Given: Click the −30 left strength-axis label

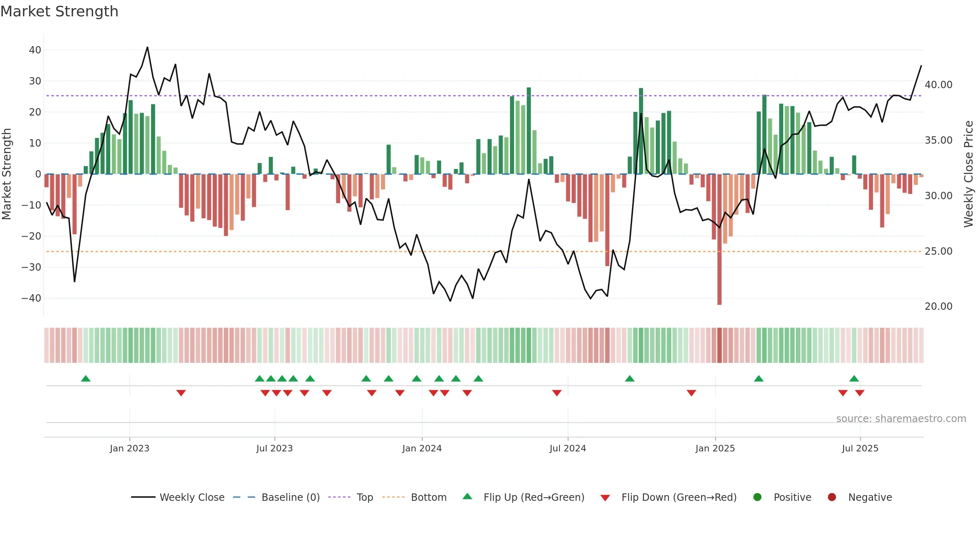Looking at the screenshot, I should 31,267.
